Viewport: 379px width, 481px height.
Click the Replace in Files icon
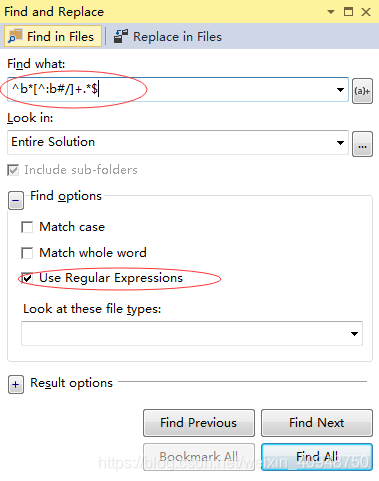coord(121,36)
